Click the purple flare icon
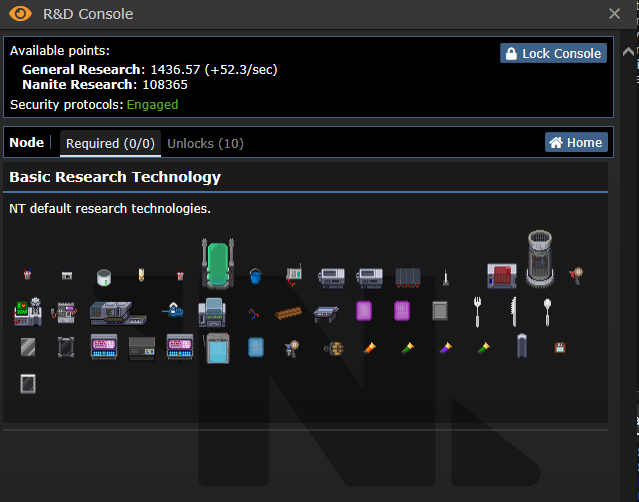The image size is (639, 502). coord(445,348)
